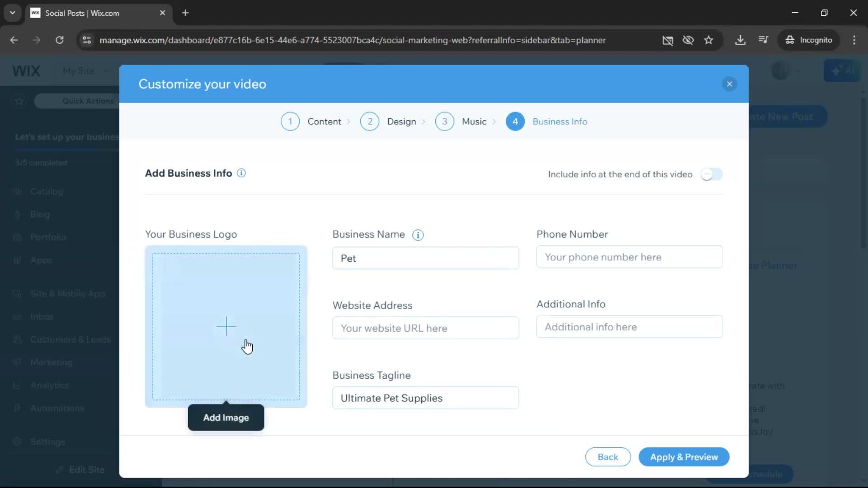View site information icon in address bar
The height and width of the screenshot is (488, 868).
click(87, 40)
